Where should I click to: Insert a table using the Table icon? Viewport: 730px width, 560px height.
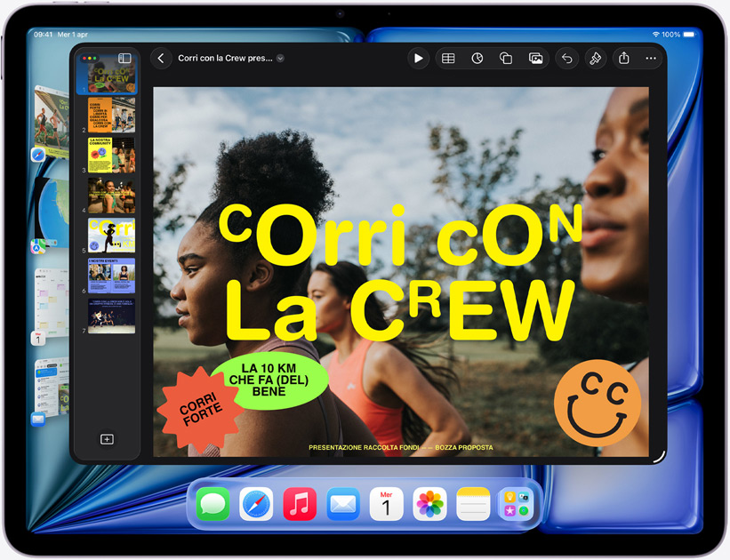[448, 59]
